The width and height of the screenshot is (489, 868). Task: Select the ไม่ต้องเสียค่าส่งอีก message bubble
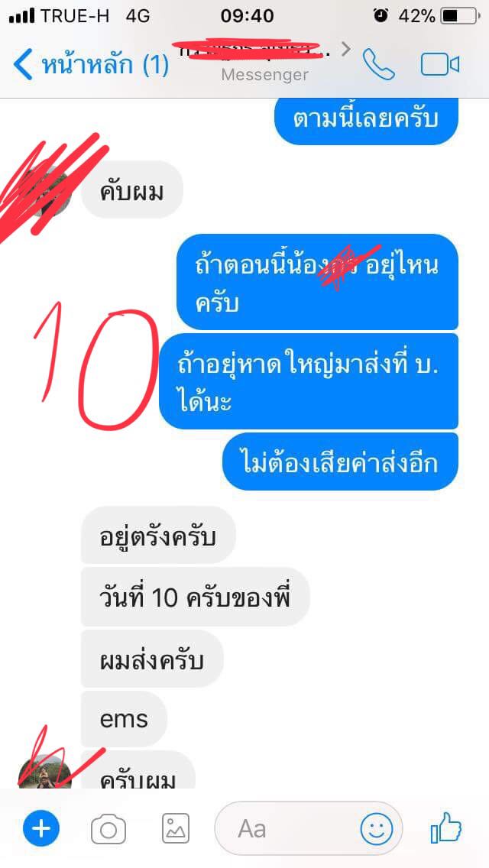pyautogui.click(x=341, y=462)
